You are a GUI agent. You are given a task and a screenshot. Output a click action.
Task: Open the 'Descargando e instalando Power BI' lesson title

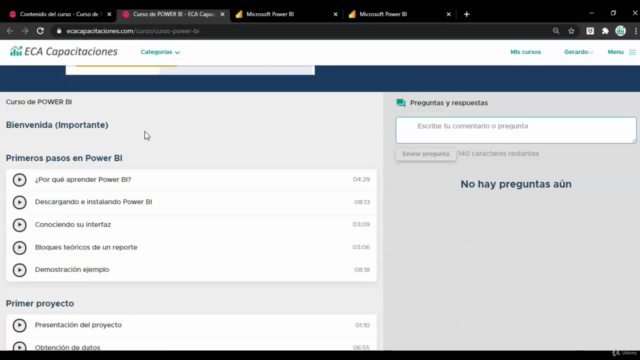tap(93, 202)
